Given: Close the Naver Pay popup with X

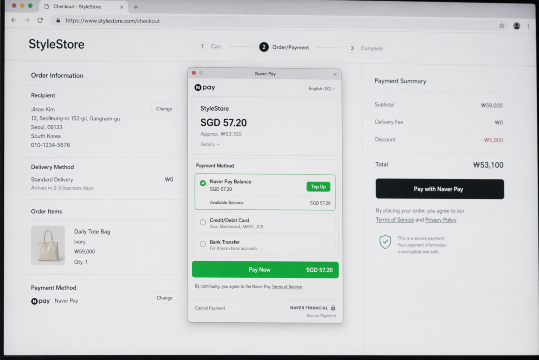Looking at the screenshot, I should pos(335,74).
